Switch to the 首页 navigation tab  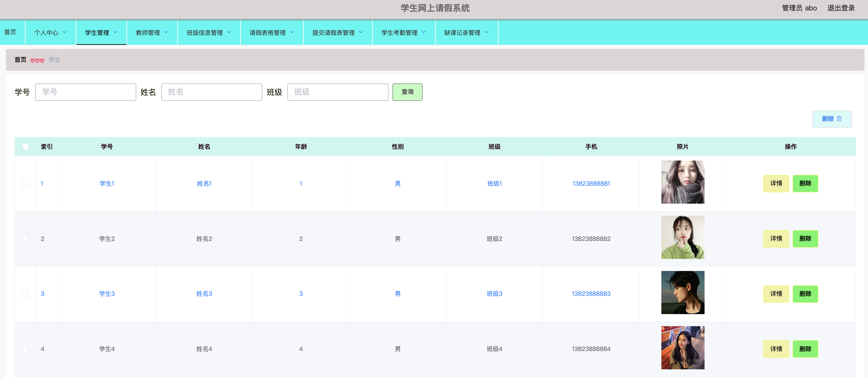[x=10, y=32]
